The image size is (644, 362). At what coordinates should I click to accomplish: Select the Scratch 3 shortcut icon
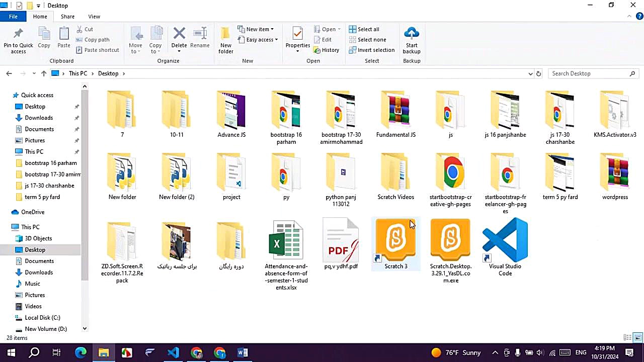(395, 240)
